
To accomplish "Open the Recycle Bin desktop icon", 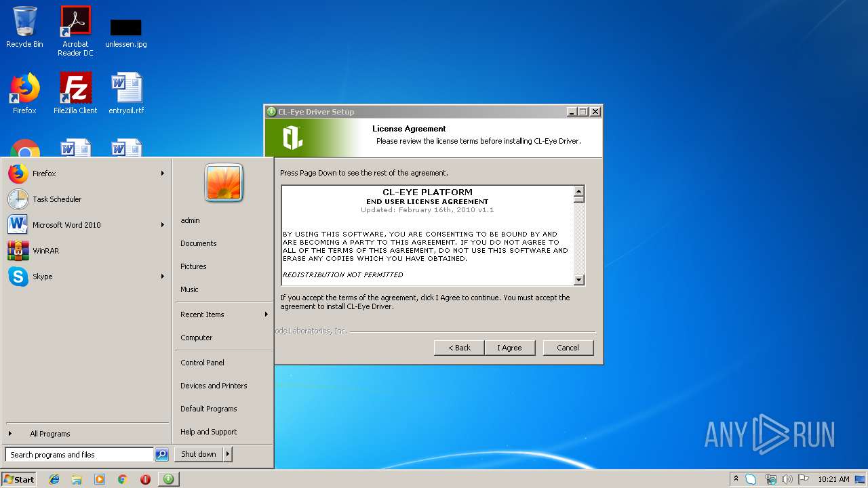I will [24, 27].
